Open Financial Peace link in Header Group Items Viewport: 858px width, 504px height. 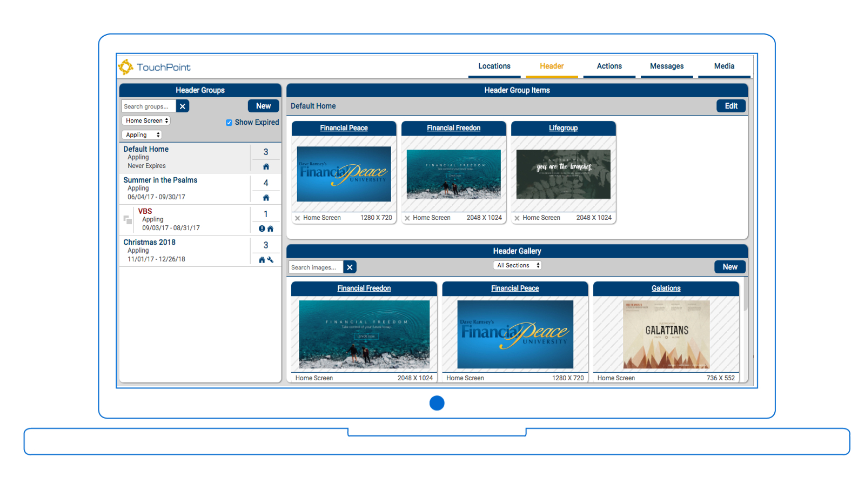pos(344,128)
